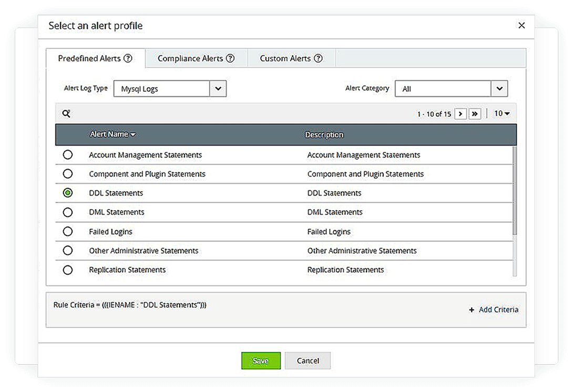Viewport: 573px width, 392px height.
Task: Go to next page of alerts
Action: pos(461,114)
